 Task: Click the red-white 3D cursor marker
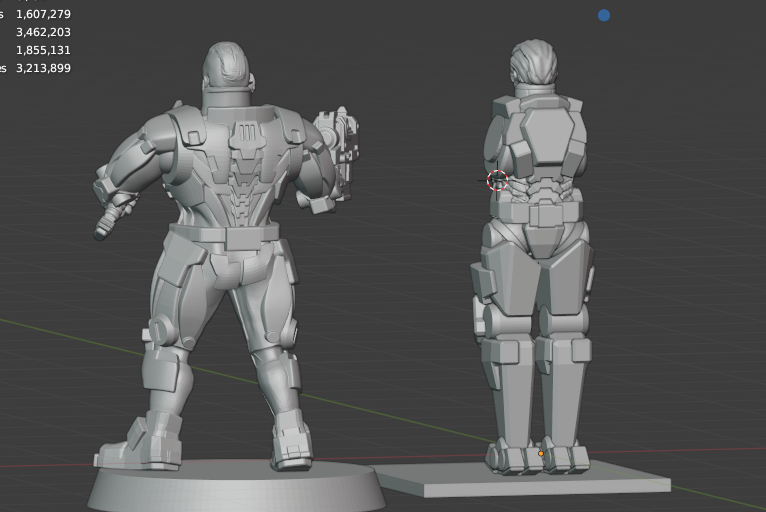497,180
